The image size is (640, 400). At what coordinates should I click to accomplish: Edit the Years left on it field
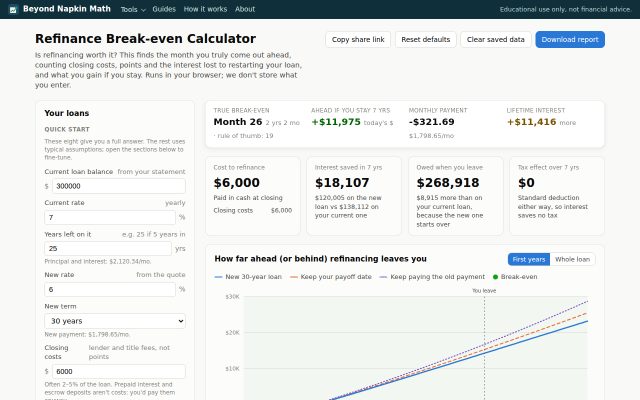108,249
